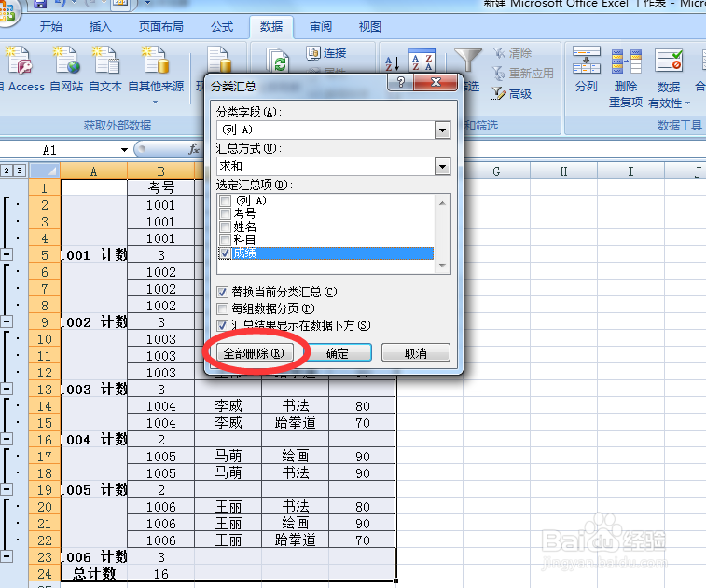Open the 视图 tab
Viewport: 706px width, 588px height.
click(369, 27)
